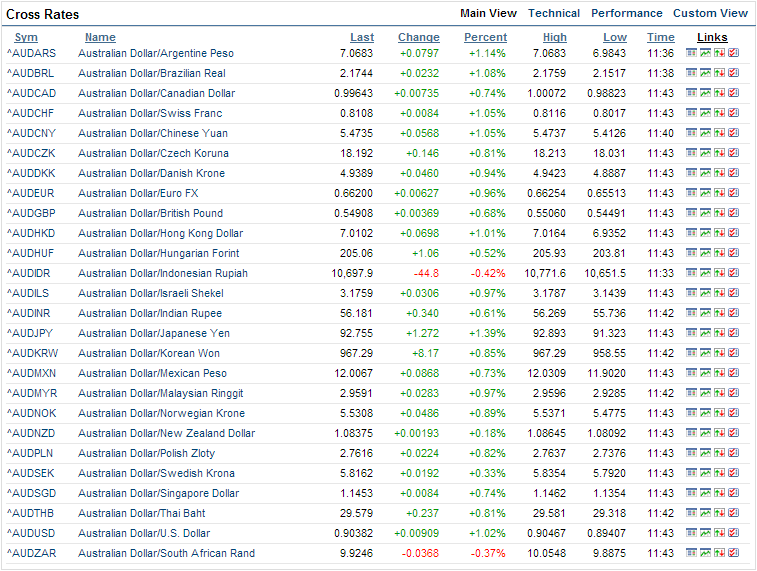
Task: Sort the table by the Percent column
Action: point(485,37)
